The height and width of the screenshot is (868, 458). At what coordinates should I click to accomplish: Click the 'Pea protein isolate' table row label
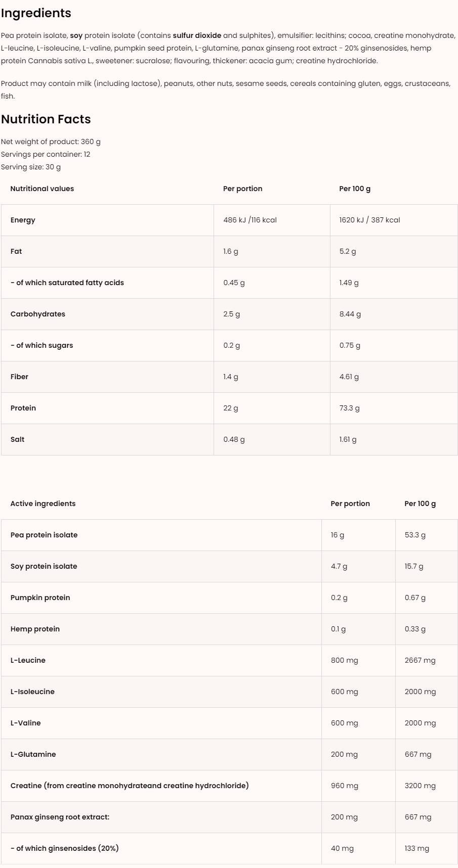[44, 535]
